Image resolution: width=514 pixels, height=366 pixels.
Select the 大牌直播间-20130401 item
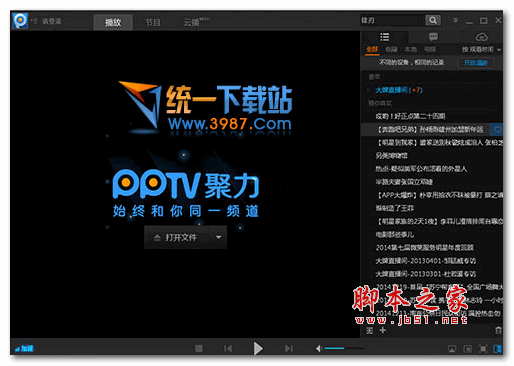[426, 261]
